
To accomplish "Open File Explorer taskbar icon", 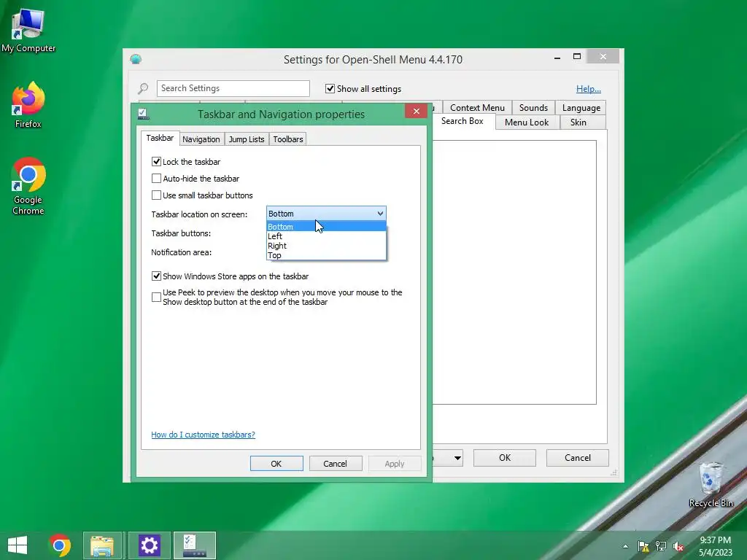I will tap(102, 545).
